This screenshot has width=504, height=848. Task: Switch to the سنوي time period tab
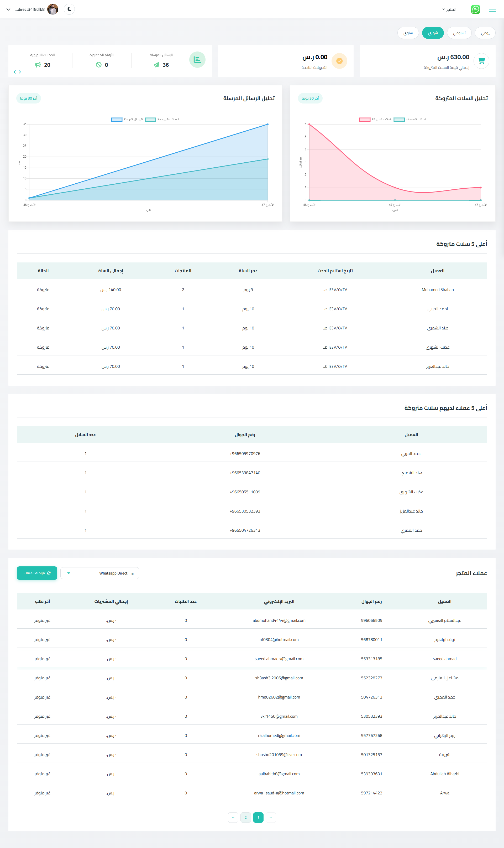pyautogui.click(x=408, y=33)
